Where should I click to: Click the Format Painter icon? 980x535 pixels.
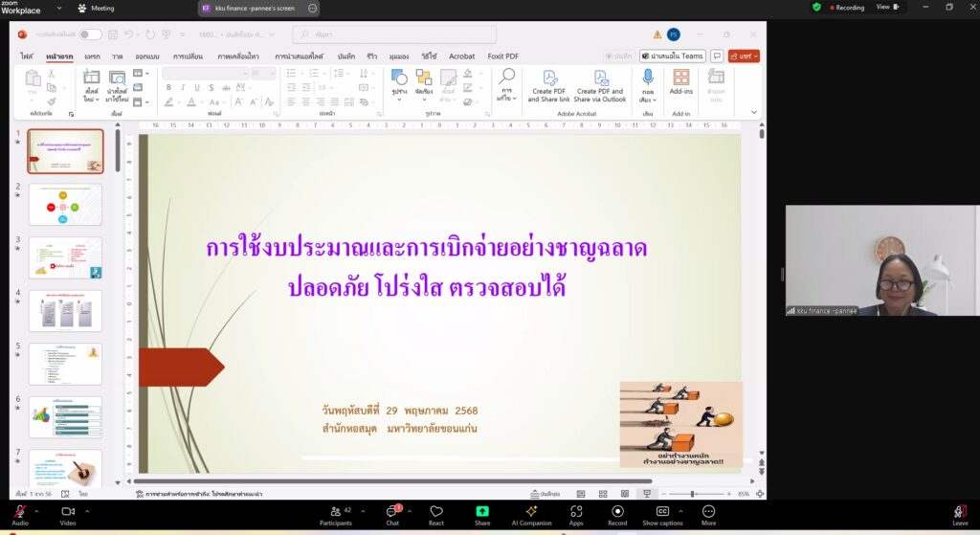point(52,101)
